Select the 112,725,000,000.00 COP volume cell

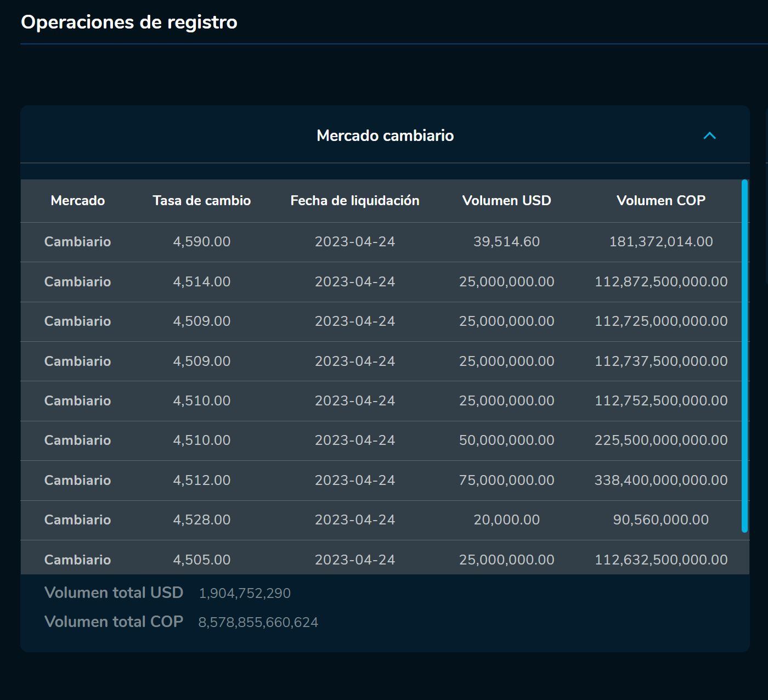[660, 321]
